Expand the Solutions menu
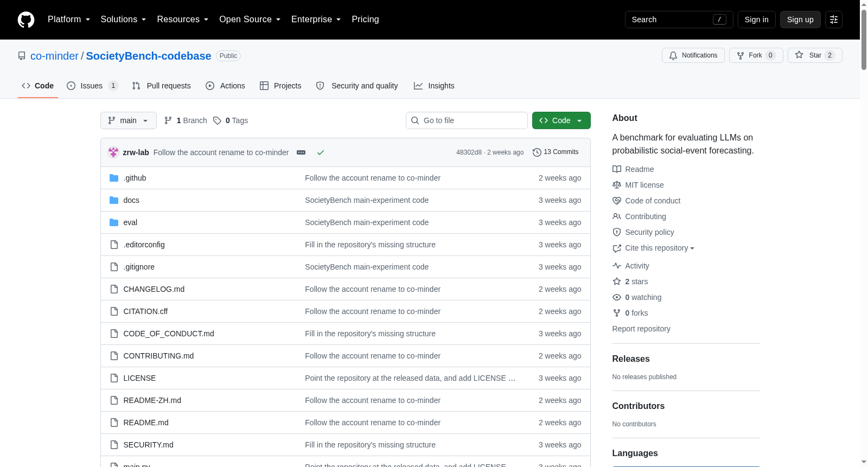868x467 pixels. pos(123,20)
